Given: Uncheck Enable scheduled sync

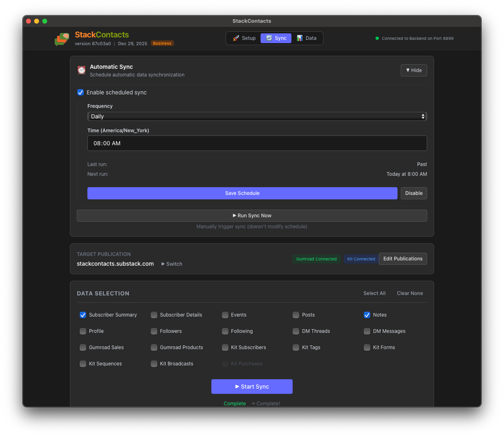Looking at the screenshot, I should (x=80, y=93).
